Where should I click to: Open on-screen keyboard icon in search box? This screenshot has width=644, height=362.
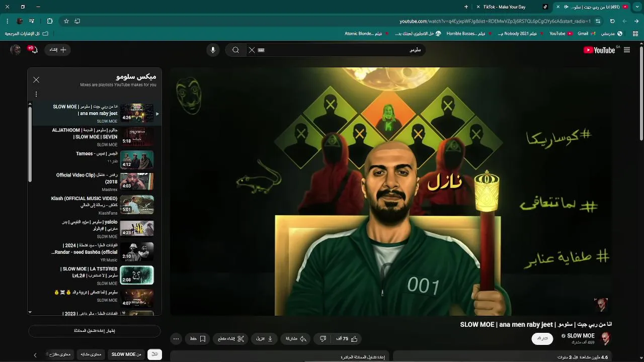[x=261, y=50]
